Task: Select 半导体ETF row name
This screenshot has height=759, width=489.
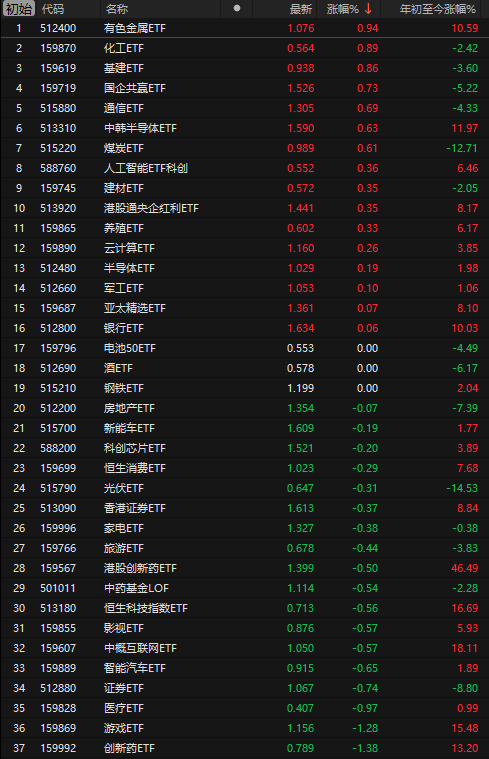Action: [129, 268]
